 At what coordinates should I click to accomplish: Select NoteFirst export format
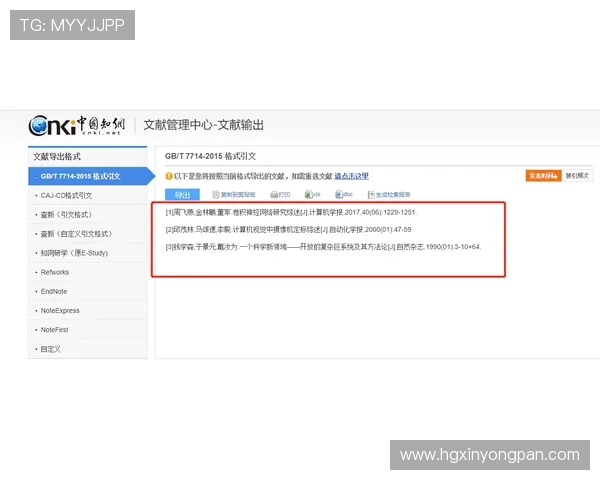coord(88,330)
